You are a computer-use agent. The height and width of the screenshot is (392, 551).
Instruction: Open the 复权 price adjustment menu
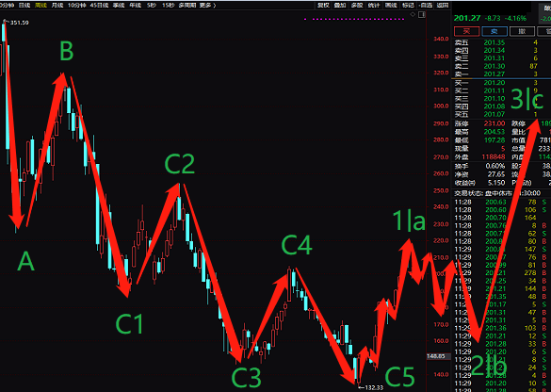point(323,6)
